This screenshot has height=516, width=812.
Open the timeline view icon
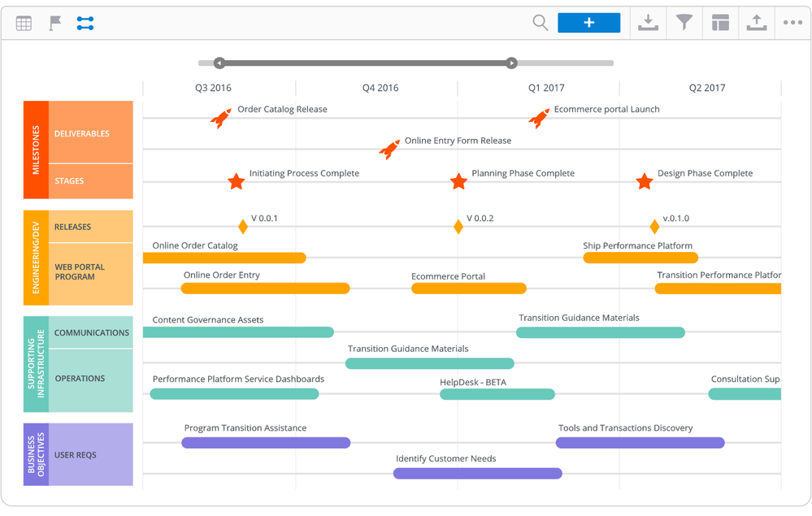coord(85,22)
